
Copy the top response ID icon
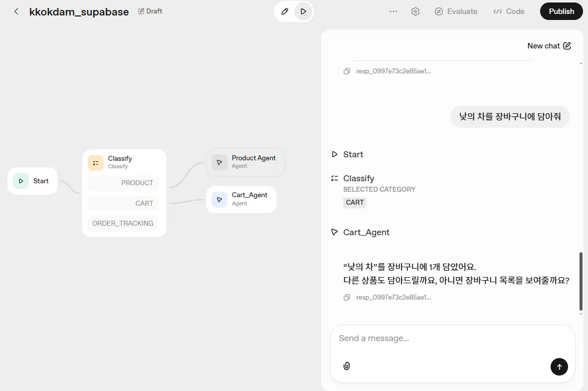pyautogui.click(x=347, y=71)
